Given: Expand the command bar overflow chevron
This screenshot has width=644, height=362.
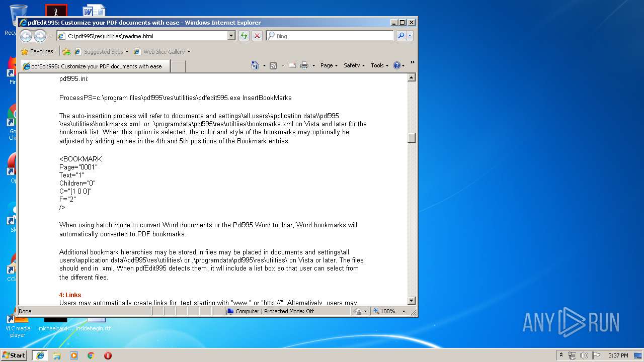Looking at the screenshot, I should tap(412, 63).
